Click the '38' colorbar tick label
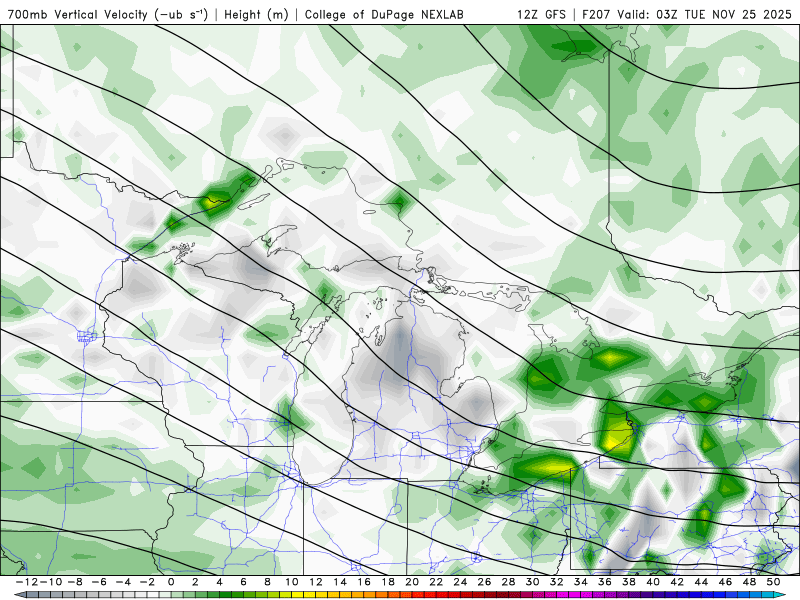 pos(629,582)
